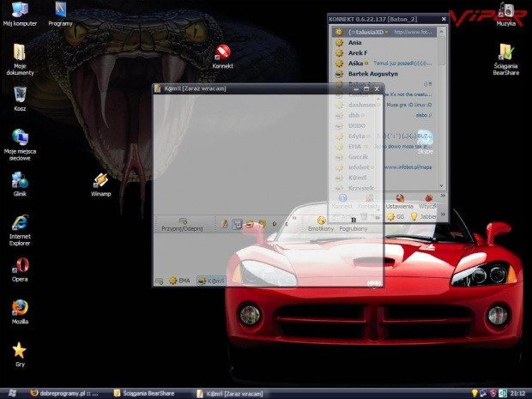Click the Konnekt contact list scroll-down arrow
Viewport: 532px width, 399px height.
click(x=441, y=186)
